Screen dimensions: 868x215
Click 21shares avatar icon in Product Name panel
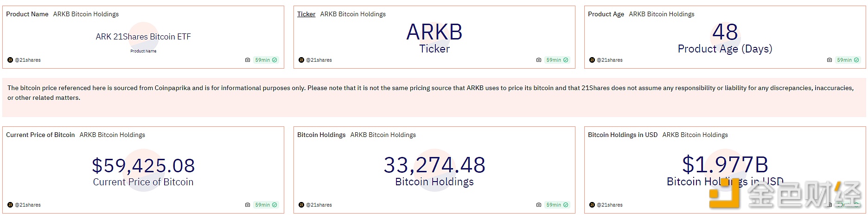10,60
